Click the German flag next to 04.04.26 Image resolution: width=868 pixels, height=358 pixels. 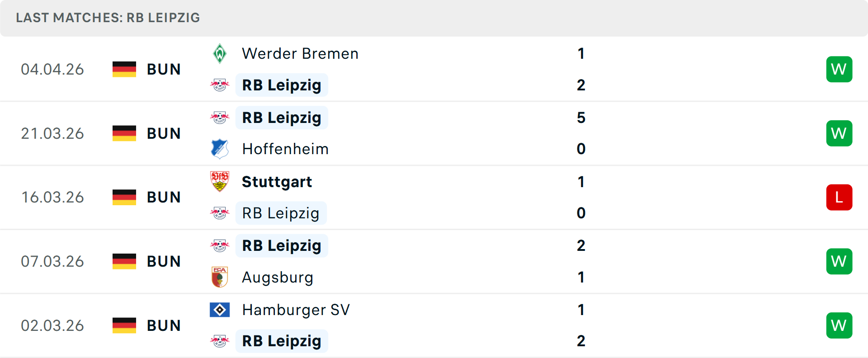tap(124, 69)
